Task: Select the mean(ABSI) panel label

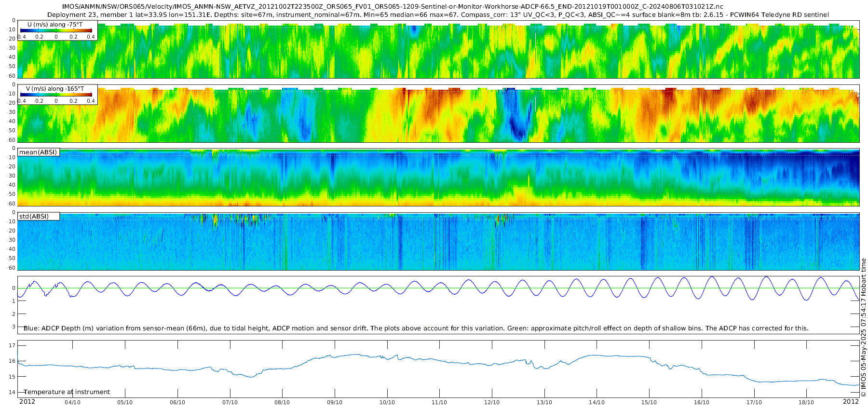Action: 38,152
